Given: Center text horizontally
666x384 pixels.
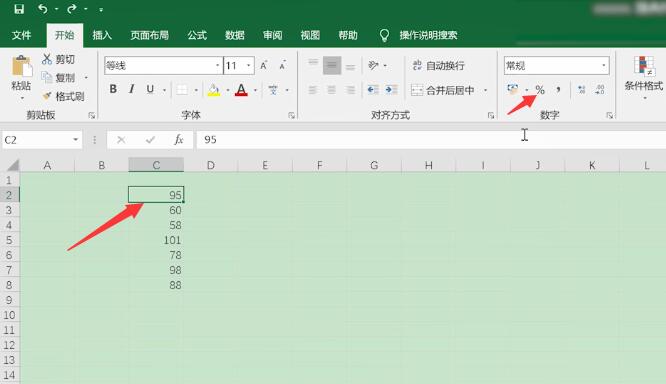Looking at the screenshot, I should click(x=332, y=90).
